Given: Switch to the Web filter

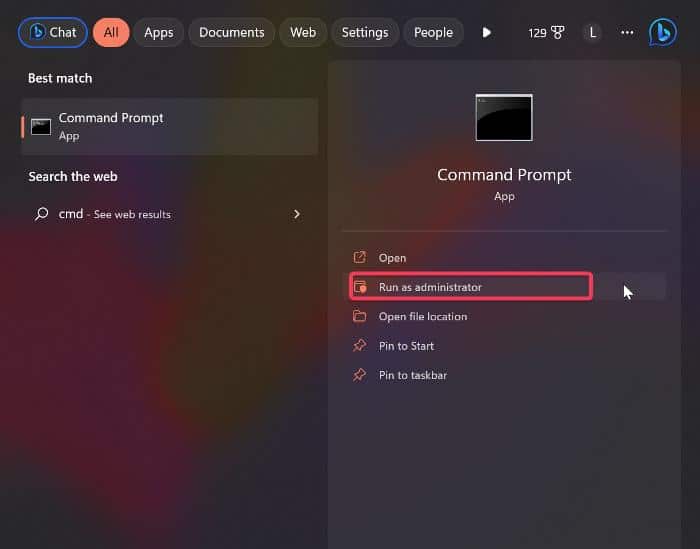Looking at the screenshot, I should pyautogui.click(x=303, y=33).
